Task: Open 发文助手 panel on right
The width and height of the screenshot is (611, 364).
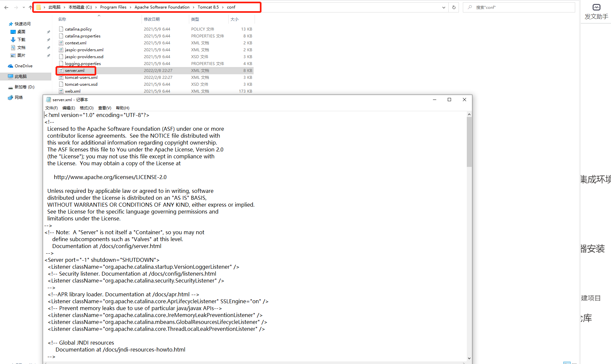Action: point(596,12)
